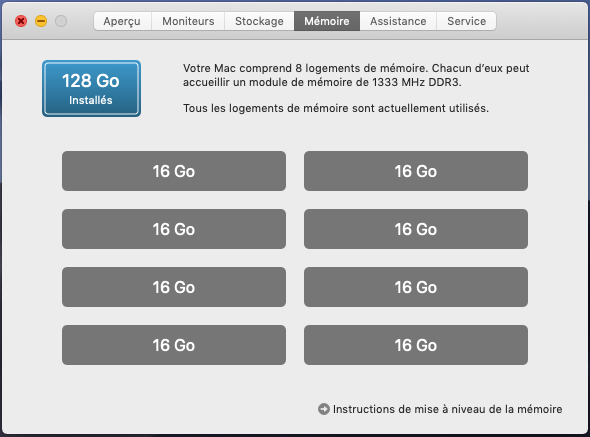Screen dimensions: 590x437
Task: Switch to the Aperçu tab
Action: (x=122, y=21)
